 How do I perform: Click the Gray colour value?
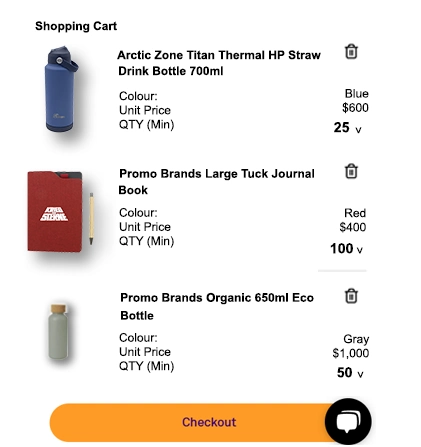[x=356, y=339]
